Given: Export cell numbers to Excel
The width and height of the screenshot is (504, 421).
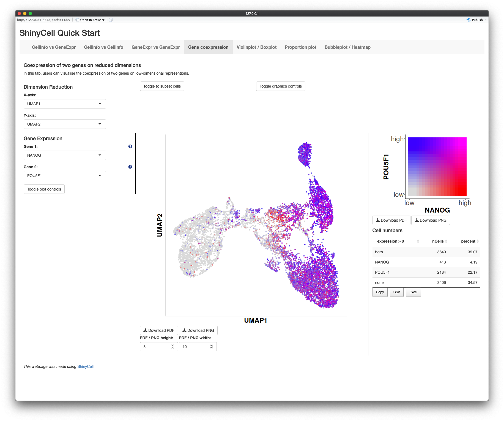Looking at the screenshot, I should pos(413,292).
